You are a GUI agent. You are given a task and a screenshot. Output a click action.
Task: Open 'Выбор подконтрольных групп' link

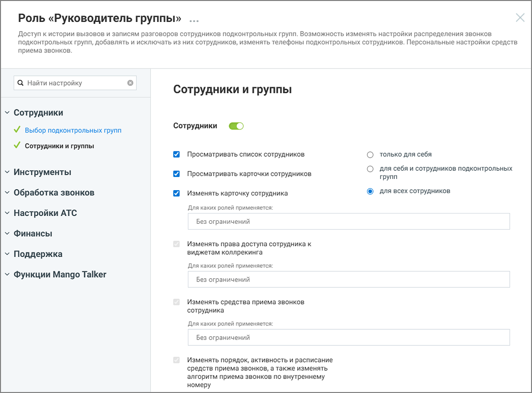pos(73,130)
